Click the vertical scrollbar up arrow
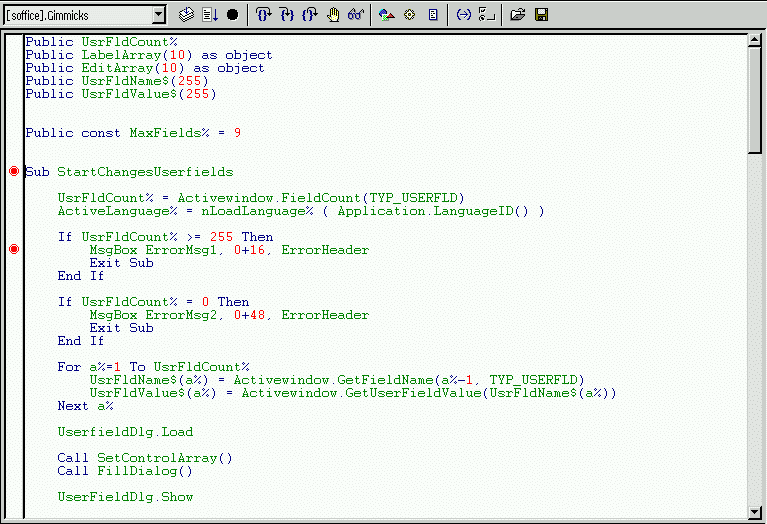This screenshot has height=524, width=767. pyautogui.click(x=754, y=40)
